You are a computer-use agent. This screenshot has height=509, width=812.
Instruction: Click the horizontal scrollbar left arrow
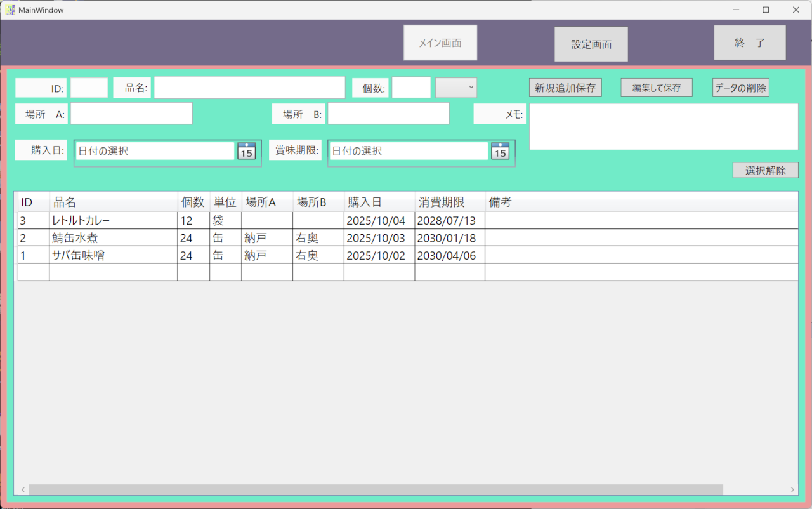pos(23,489)
